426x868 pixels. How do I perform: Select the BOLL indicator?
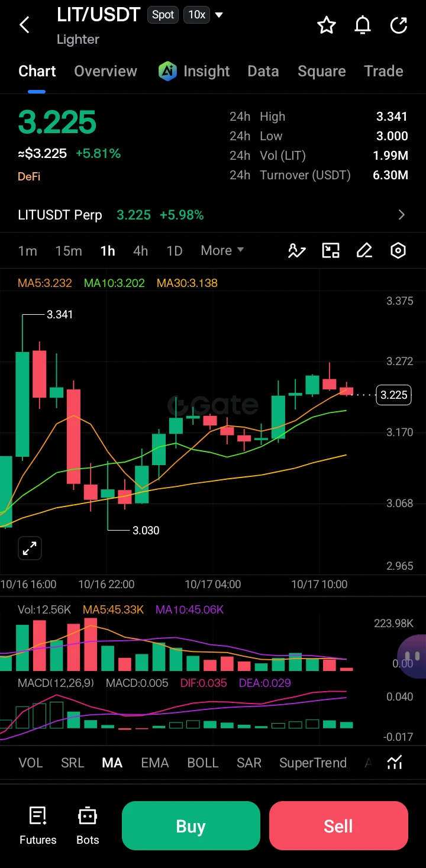(x=203, y=763)
